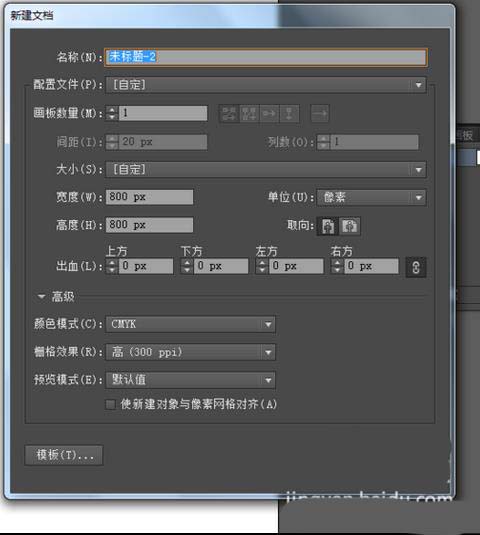480x535 pixels.
Task: Toggle right-to-left layout arrow icon
Action: coord(320,114)
